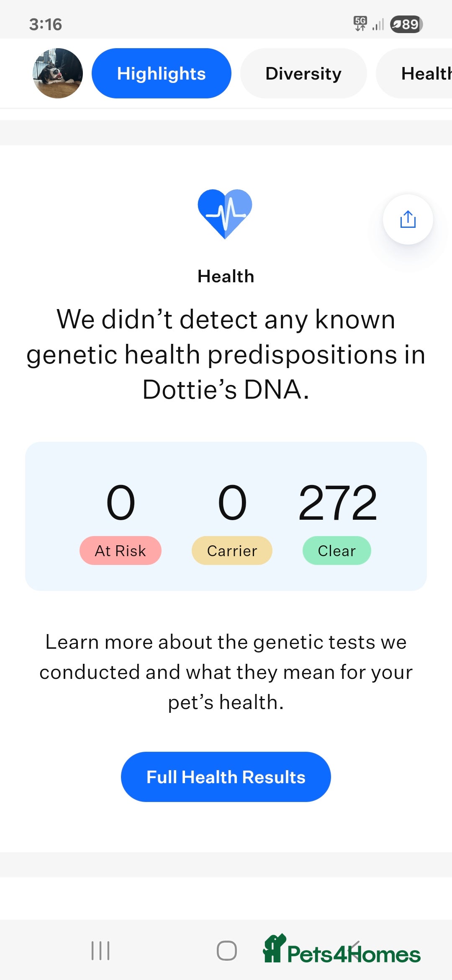Image resolution: width=452 pixels, height=980 pixels.
Task: Select the At Risk label
Action: point(121,551)
